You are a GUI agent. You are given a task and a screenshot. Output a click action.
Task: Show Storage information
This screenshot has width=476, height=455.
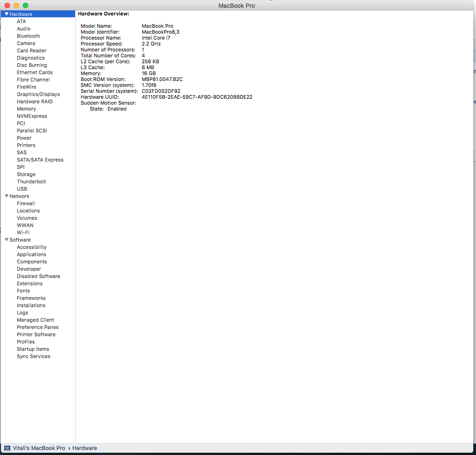[x=26, y=174]
